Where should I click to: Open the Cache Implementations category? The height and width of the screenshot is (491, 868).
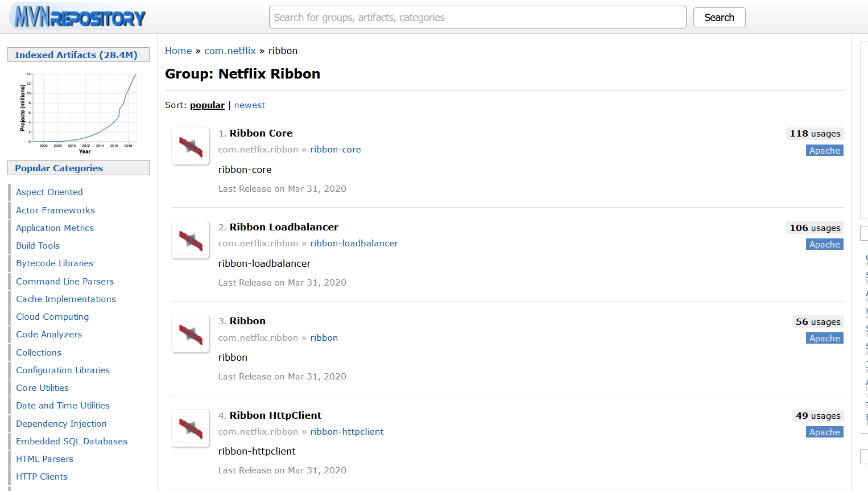coord(66,299)
